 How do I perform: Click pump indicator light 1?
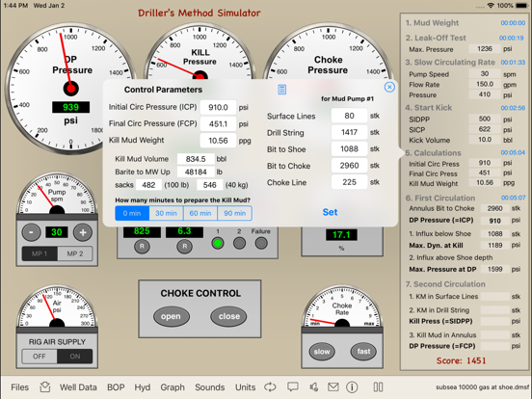click(x=218, y=243)
